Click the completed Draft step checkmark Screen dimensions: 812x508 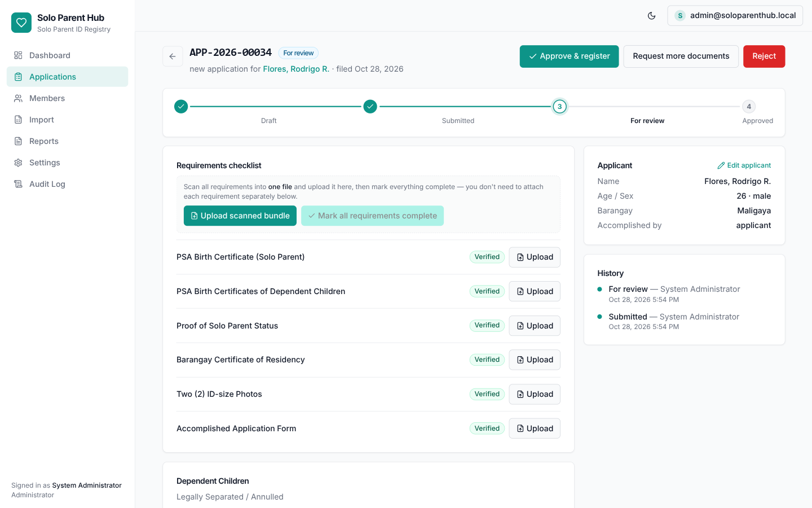coord(181,106)
